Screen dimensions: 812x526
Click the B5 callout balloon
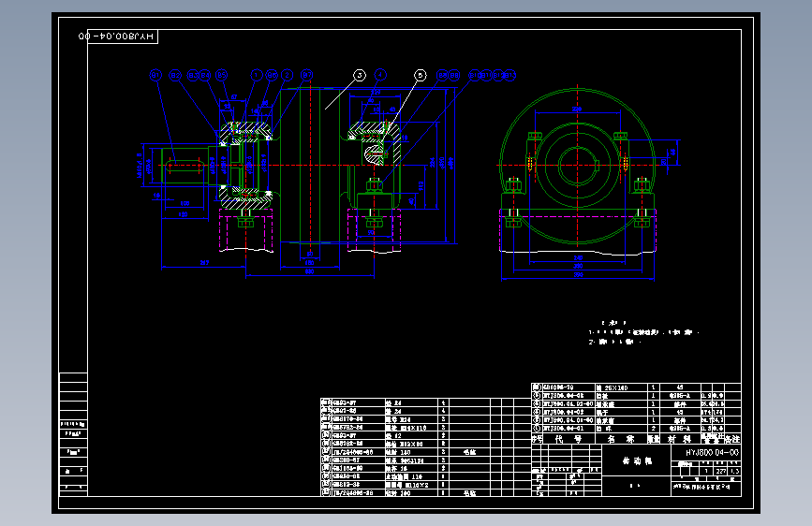point(222,75)
